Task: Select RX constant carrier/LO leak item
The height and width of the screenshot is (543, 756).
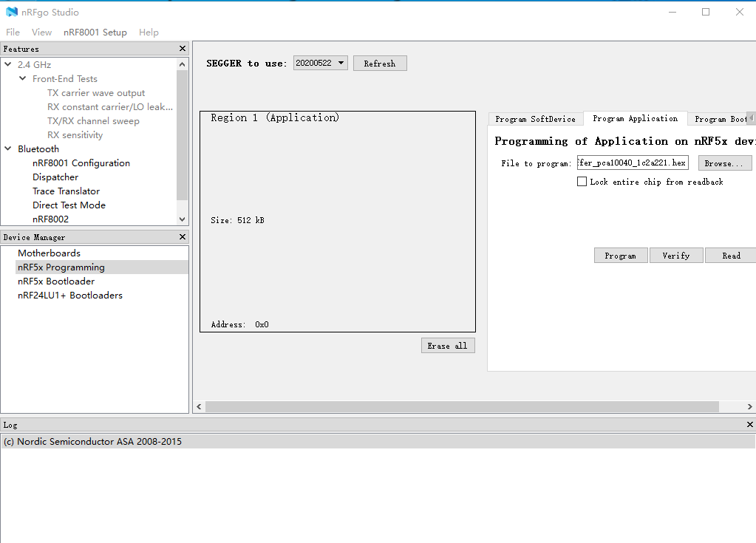Action: pyautogui.click(x=110, y=106)
